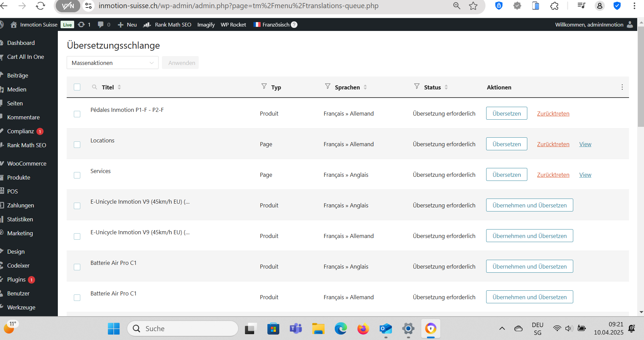The width and height of the screenshot is (644, 340).
Task: Click Übersetzen for the Services row
Action: (x=507, y=174)
